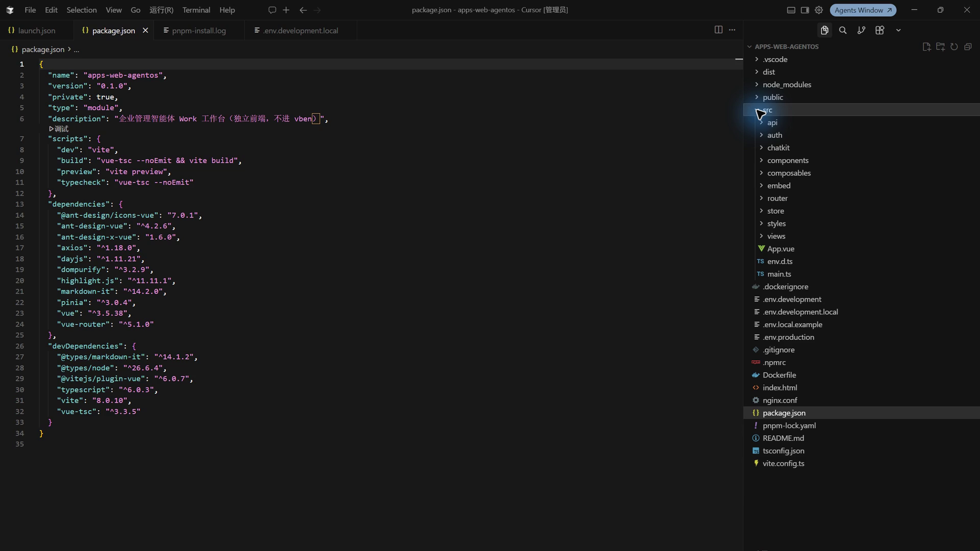Switch to the launch.json tab

click(37, 31)
